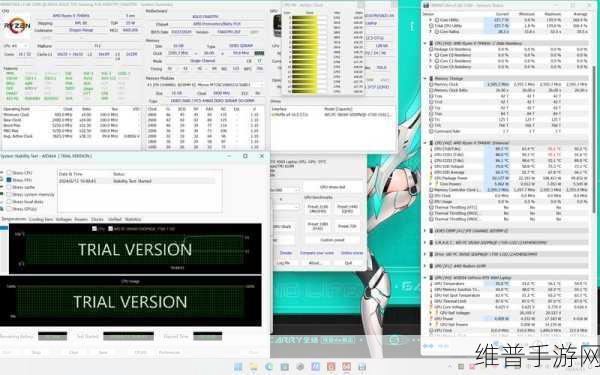Switch to the Cooling Fans tab
The width and height of the screenshot is (600, 375).
click(x=41, y=219)
